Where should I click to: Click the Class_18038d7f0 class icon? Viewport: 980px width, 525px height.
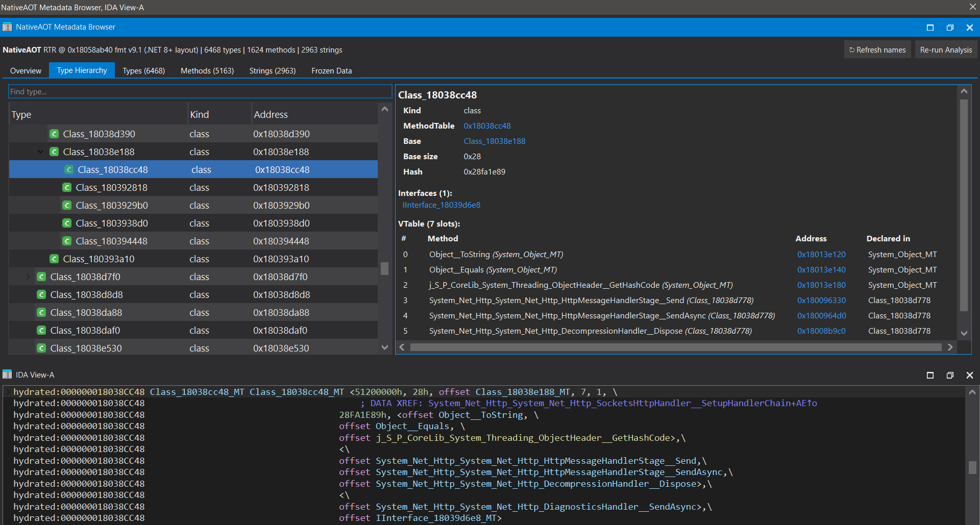click(41, 277)
